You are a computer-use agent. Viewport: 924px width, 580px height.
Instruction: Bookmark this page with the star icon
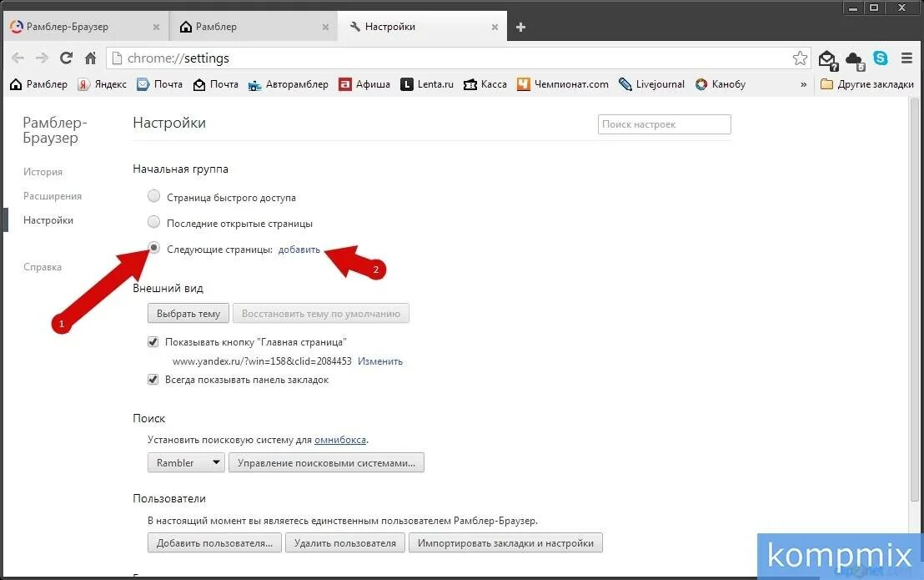tap(800, 58)
